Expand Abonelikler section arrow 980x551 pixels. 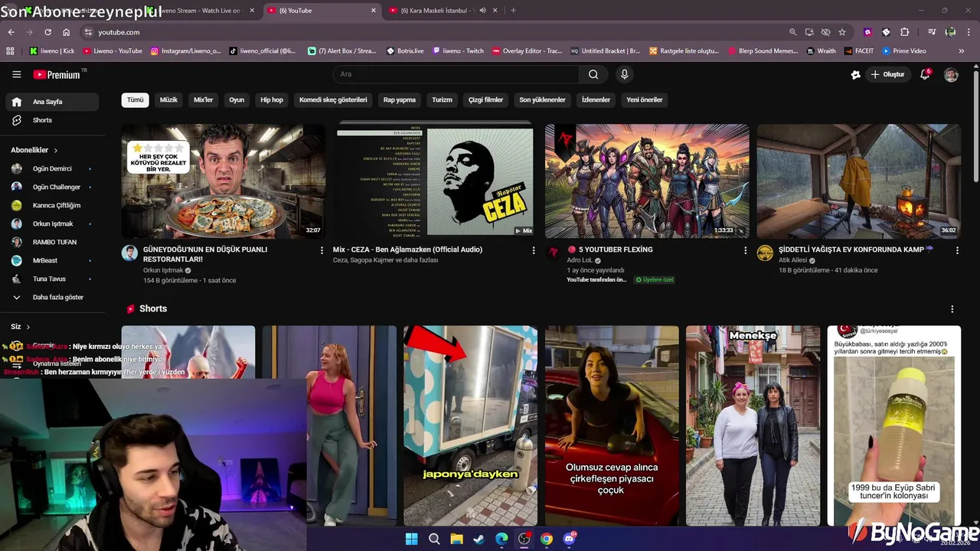(56, 150)
